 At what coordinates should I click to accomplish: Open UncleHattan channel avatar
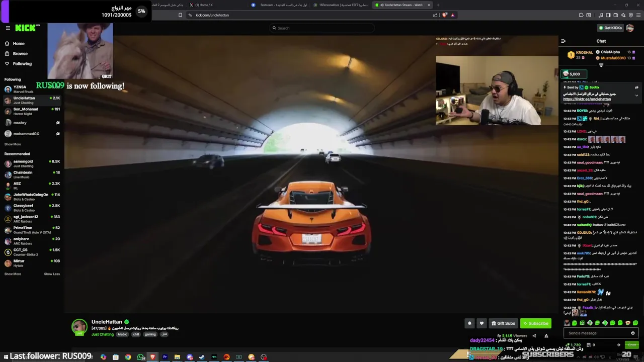coord(79,327)
